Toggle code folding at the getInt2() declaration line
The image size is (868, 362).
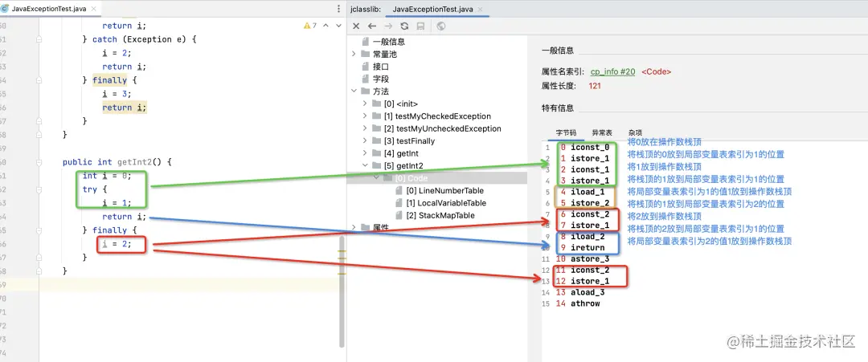coord(39,162)
